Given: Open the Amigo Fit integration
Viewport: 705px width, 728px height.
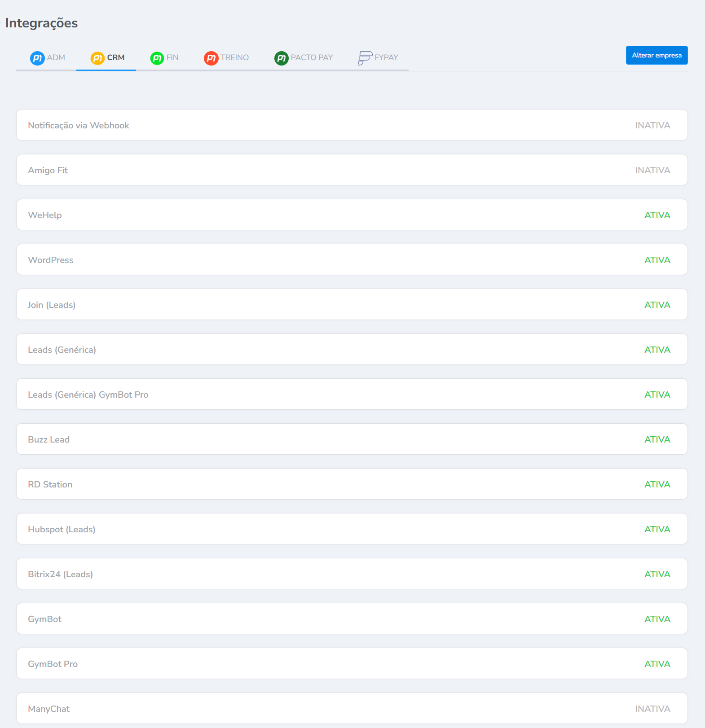Looking at the screenshot, I should point(352,170).
